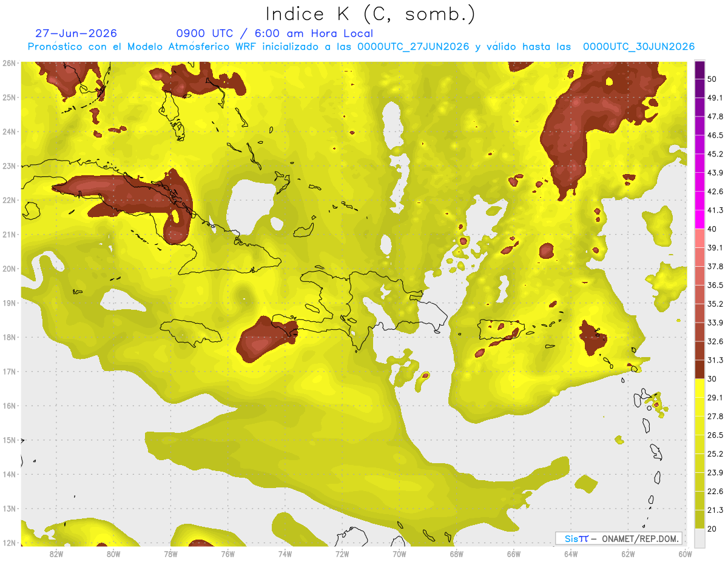Click the "21.3" colorbar label

coord(715,510)
